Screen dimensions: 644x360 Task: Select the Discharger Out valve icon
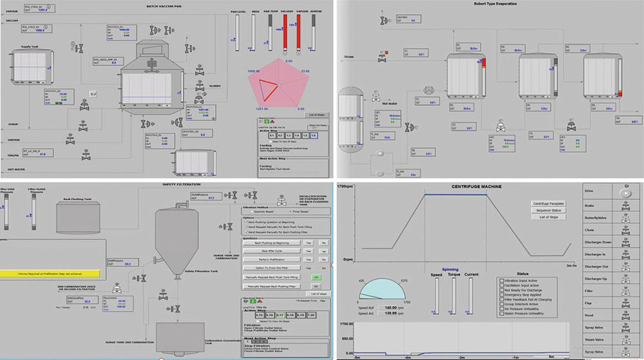(x=625, y=267)
